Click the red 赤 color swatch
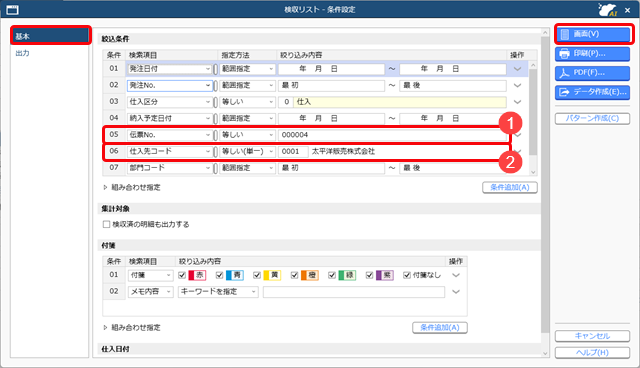Viewport: 640px width, 368px height. pos(197,275)
